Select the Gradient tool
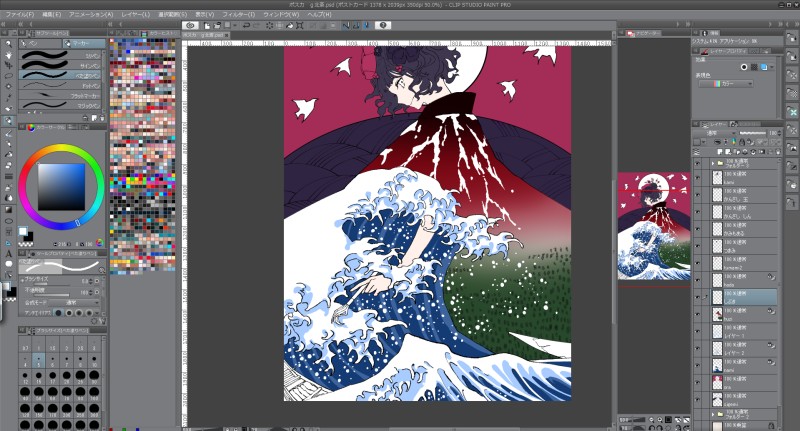This screenshot has width=800, height=431. (9, 210)
